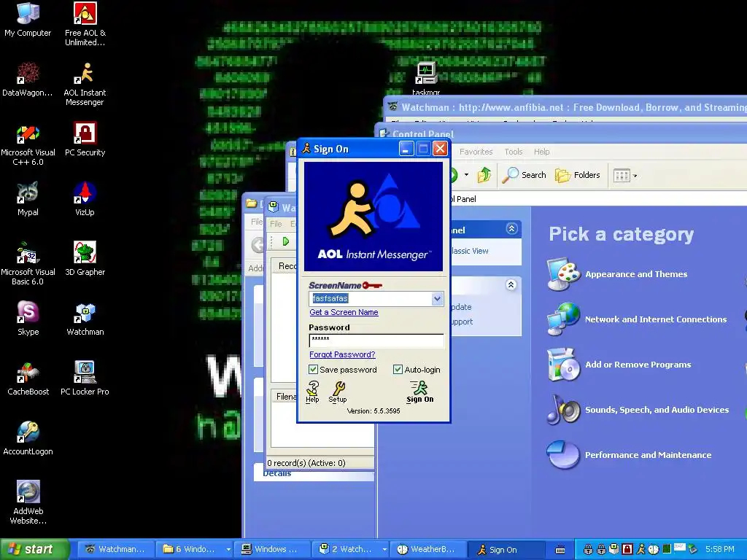Toggle Folders pane in Control Panel toolbar

(x=578, y=175)
